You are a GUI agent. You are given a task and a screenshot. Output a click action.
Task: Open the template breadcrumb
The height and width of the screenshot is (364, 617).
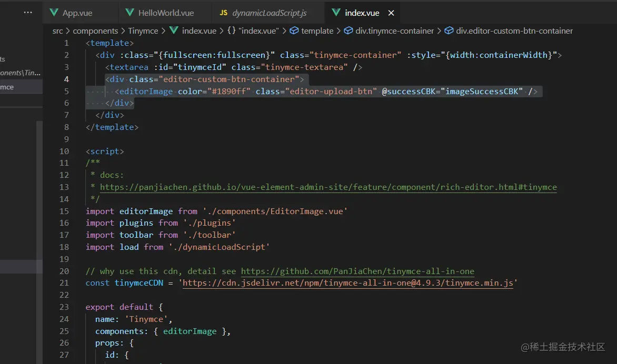point(317,31)
